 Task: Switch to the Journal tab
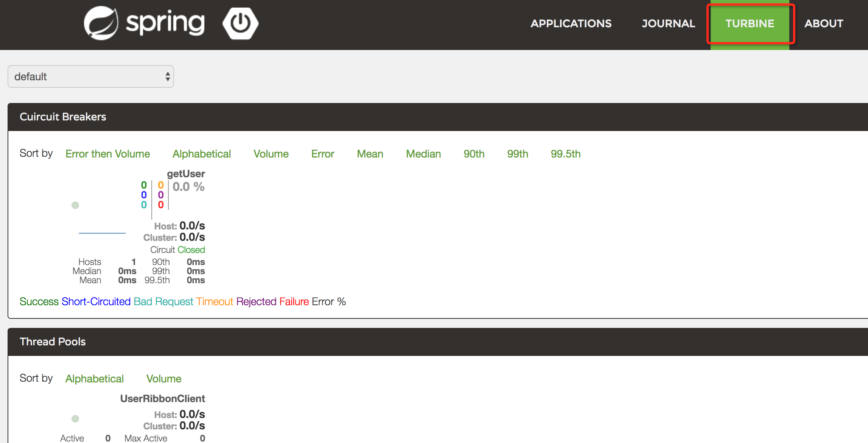[668, 23]
